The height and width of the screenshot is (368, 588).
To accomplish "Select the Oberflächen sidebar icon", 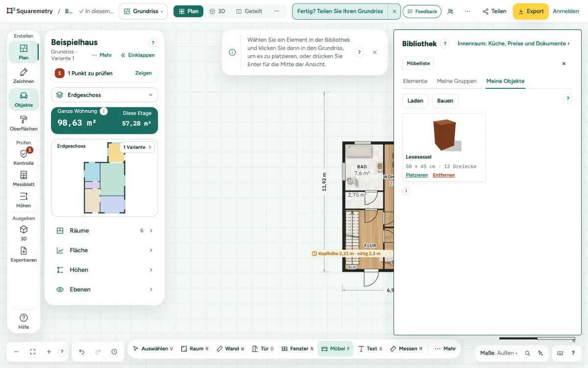I will [24, 123].
